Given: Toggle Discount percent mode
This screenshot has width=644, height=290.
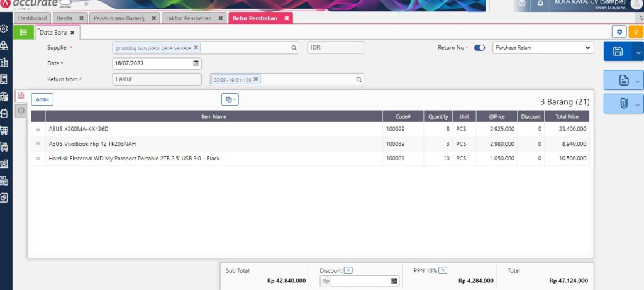Looking at the screenshot, I should click(348, 270).
